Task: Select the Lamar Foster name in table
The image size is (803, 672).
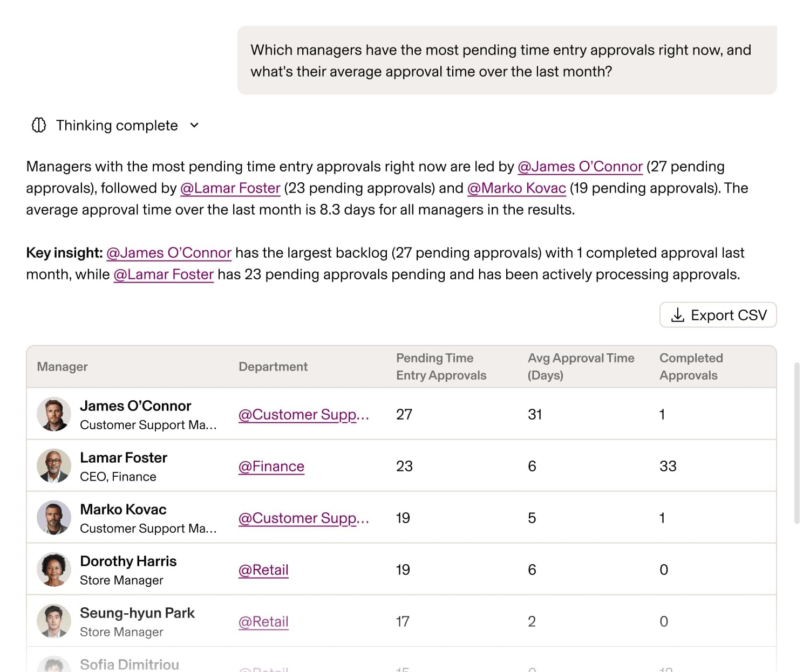Action: pos(124,457)
